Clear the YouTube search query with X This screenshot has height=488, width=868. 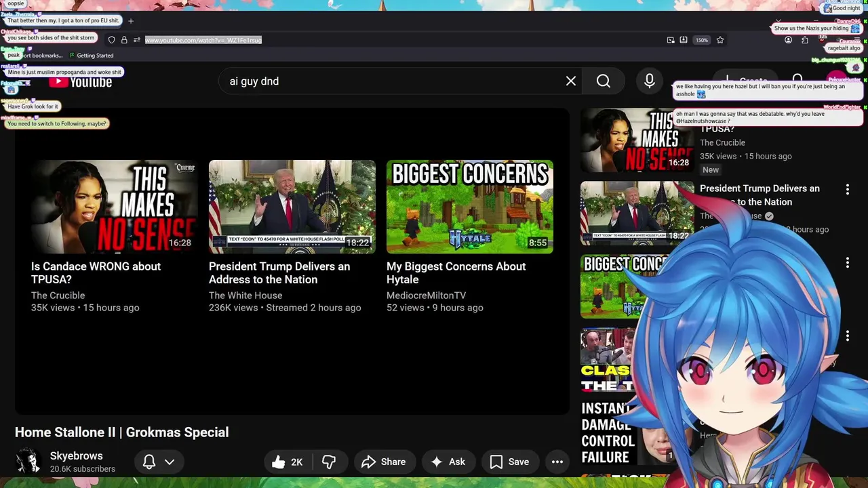(571, 81)
